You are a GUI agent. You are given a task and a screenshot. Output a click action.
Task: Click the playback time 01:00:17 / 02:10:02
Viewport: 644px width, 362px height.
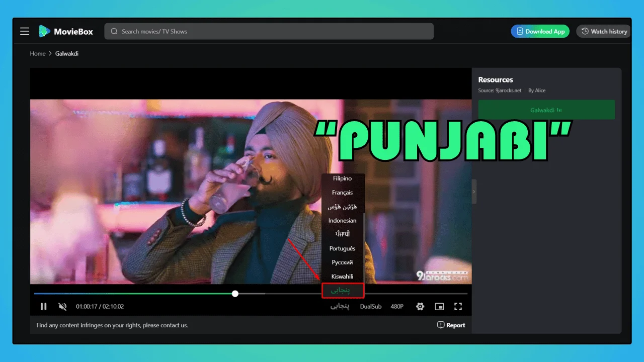pyautogui.click(x=100, y=306)
